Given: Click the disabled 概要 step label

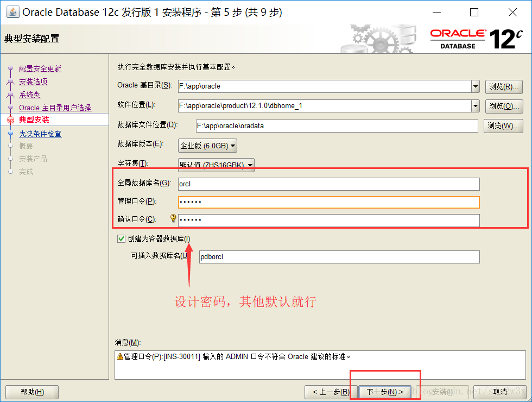Looking at the screenshot, I should click(26, 146).
